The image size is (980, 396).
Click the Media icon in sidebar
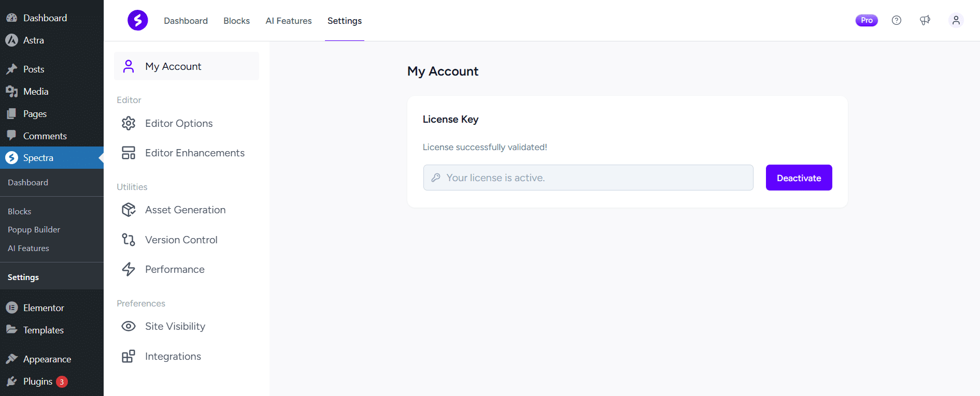(11, 91)
